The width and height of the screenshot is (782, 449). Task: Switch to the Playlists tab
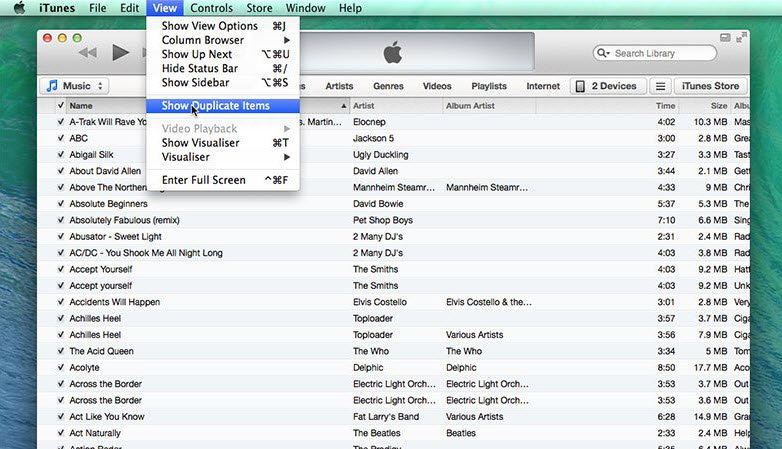tap(489, 86)
